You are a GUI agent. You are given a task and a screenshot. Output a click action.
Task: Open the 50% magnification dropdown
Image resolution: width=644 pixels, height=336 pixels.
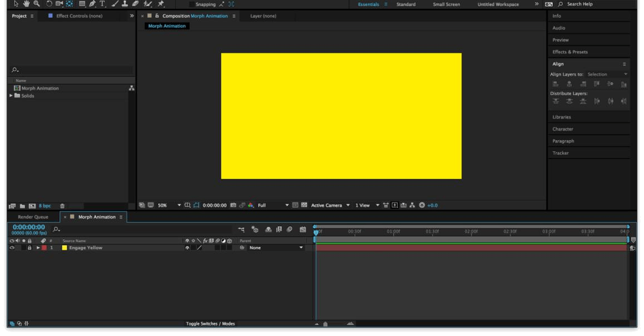170,205
